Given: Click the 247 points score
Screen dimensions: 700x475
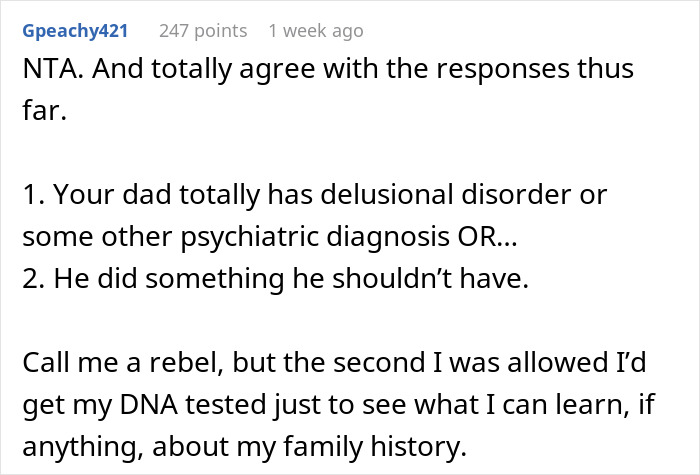Looking at the screenshot, I should 203,31.
